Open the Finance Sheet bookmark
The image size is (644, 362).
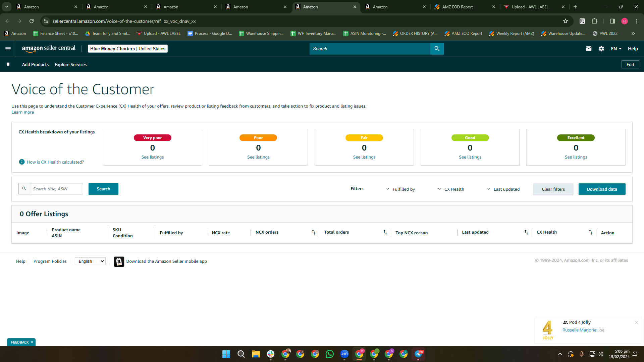(56, 34)
